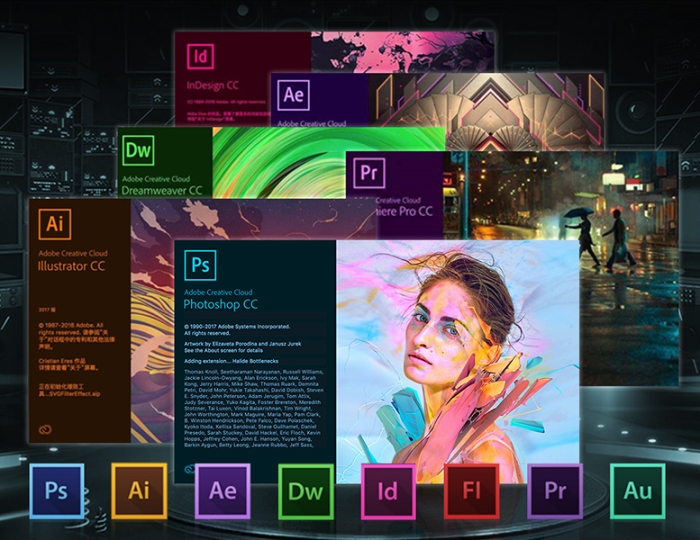
Task: Click the Ai logo on Illustrator splash
Action: pyautogui.click(x=54, y=224)
